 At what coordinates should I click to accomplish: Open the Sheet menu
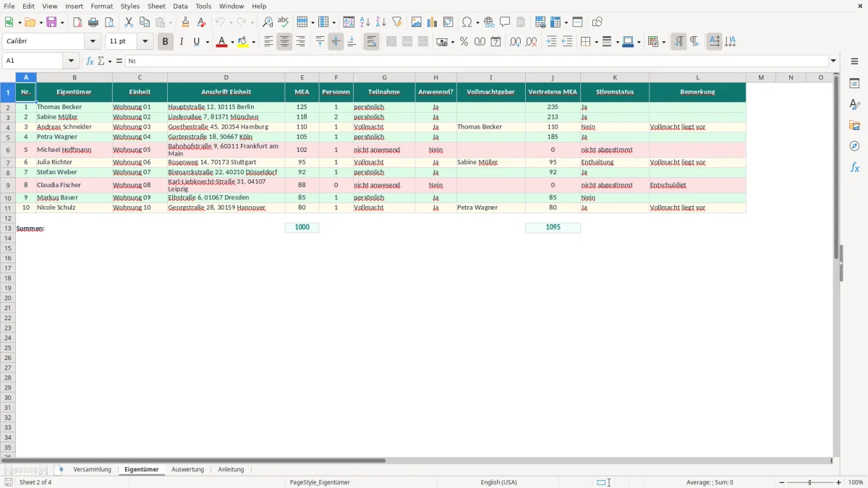[x=156, y=6]
